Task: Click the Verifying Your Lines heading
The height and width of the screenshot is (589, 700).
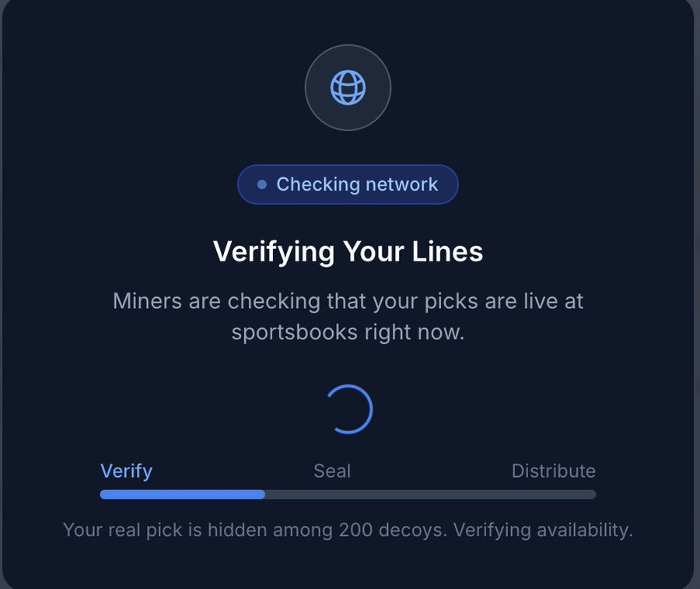Action: pos(348,251)
